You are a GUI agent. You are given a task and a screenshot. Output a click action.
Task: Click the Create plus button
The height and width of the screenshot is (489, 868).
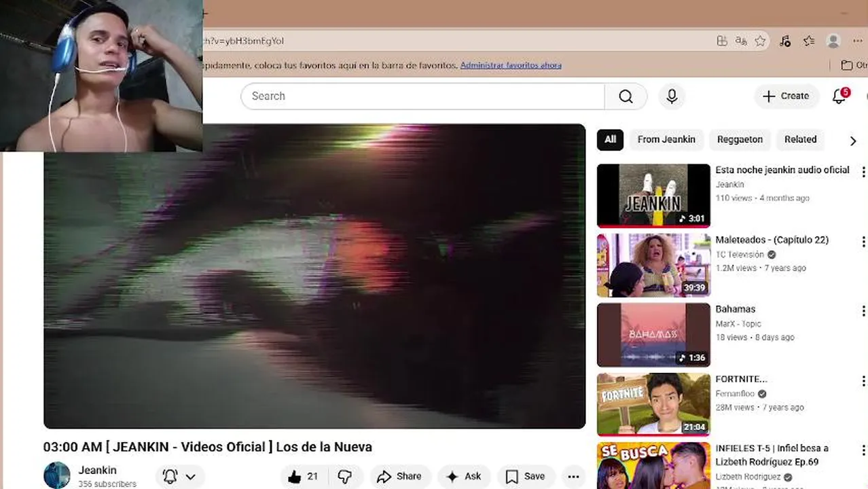pyautogui.click(x=786, y=96)
